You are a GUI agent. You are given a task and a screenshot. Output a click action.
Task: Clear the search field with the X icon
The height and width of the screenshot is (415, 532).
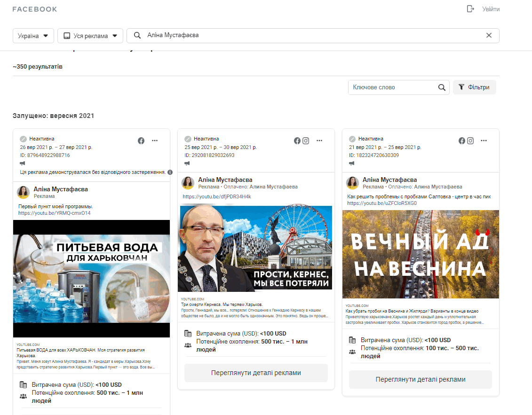[x=489, y=35]
